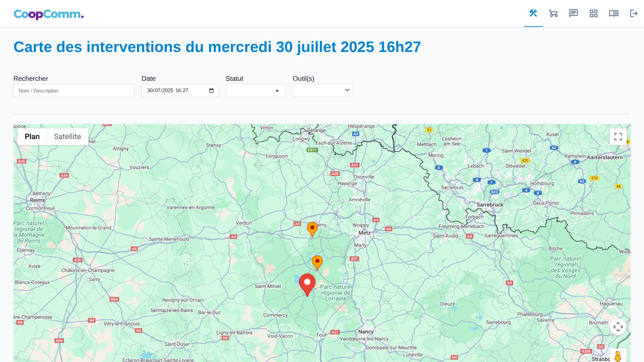
Task: Expand the Statut dropdown
Action: [256, 90]
